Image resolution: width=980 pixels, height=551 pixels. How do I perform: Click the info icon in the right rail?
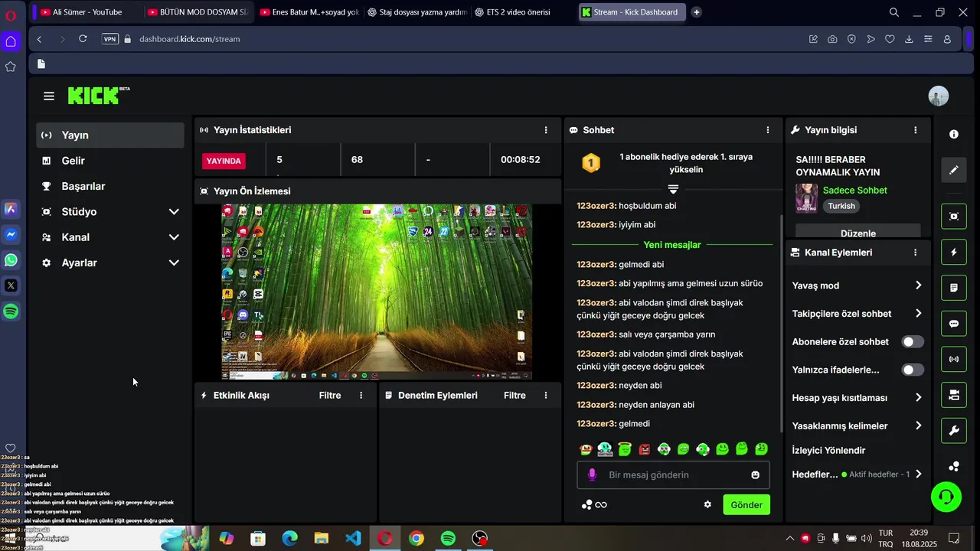click(954, 134)
